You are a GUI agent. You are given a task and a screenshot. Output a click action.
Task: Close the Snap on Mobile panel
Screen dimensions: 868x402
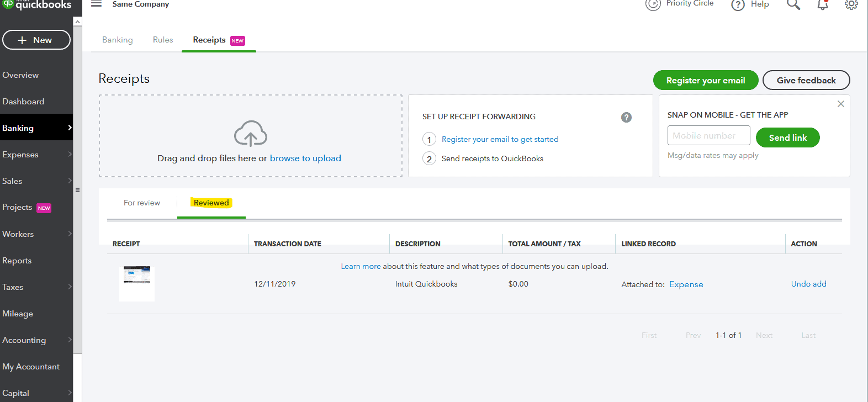pyautogui.click(x=841, y=104)
